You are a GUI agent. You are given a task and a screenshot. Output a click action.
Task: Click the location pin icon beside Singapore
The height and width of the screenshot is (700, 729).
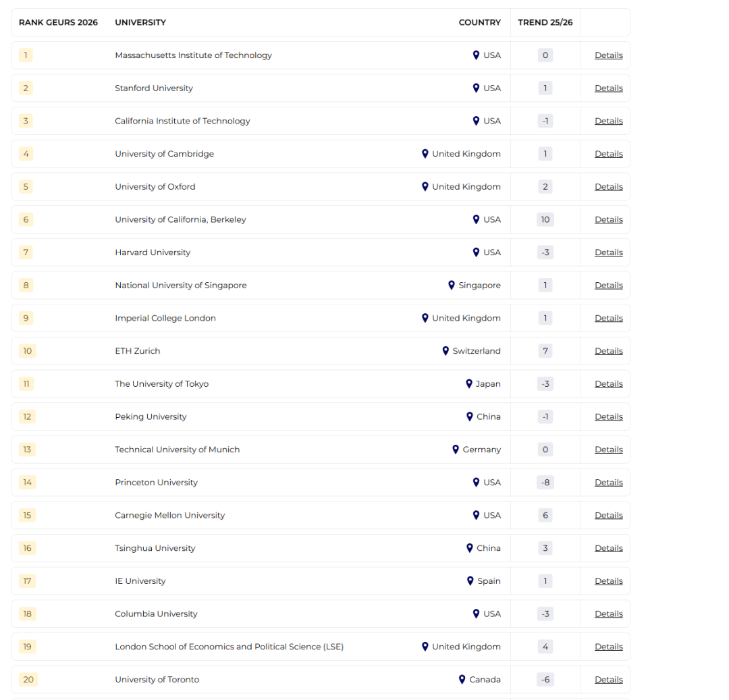(x=452, y=286)
